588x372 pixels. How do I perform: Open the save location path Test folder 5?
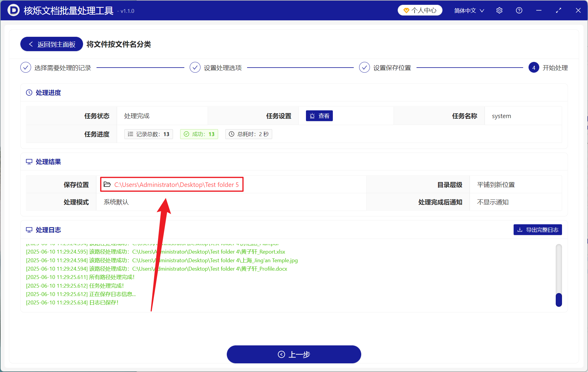176,185
